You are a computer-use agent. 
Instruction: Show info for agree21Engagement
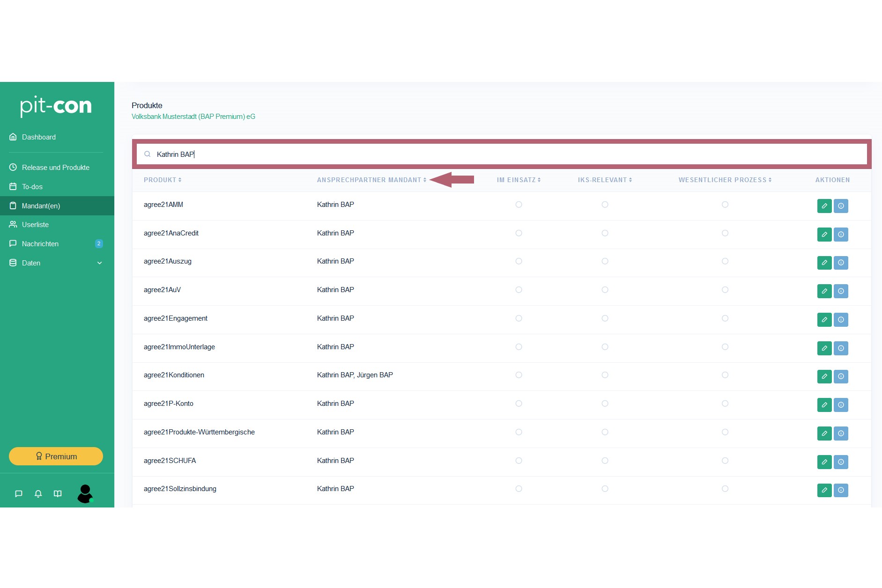pyautogui.click(x=841, y=320)
